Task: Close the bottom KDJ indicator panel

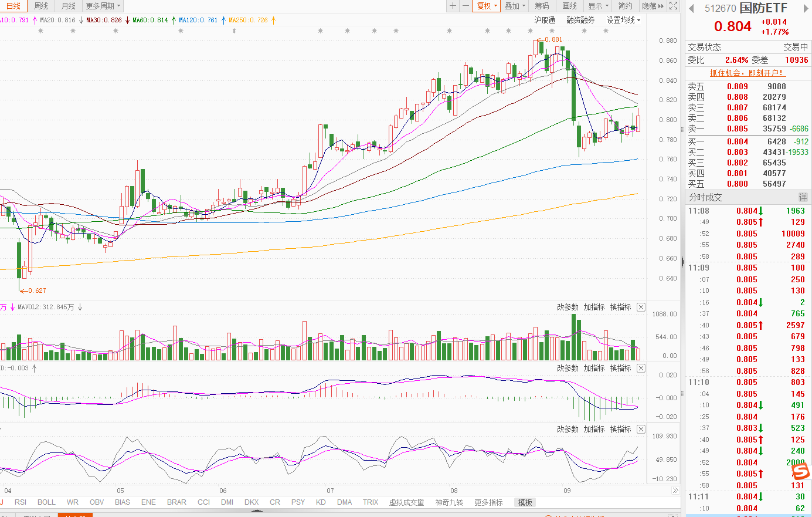Action: coord(641,430)
